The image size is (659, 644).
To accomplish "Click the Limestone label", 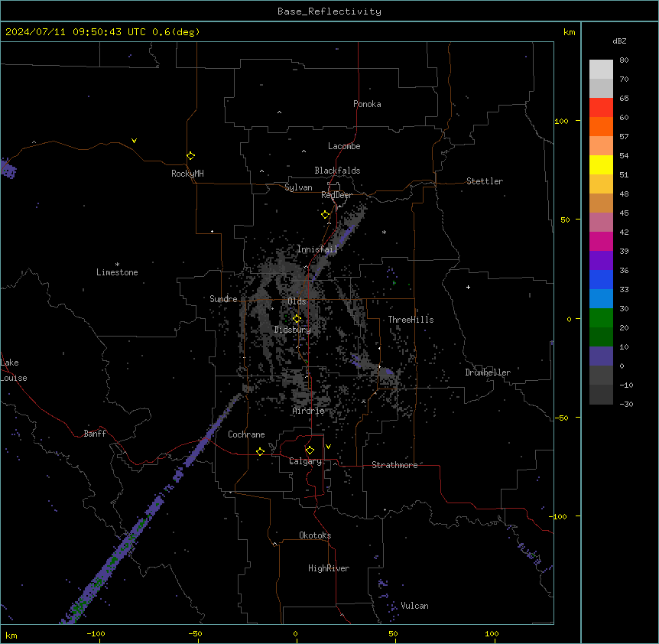I will pyautogui.click(x=117, y=272).
